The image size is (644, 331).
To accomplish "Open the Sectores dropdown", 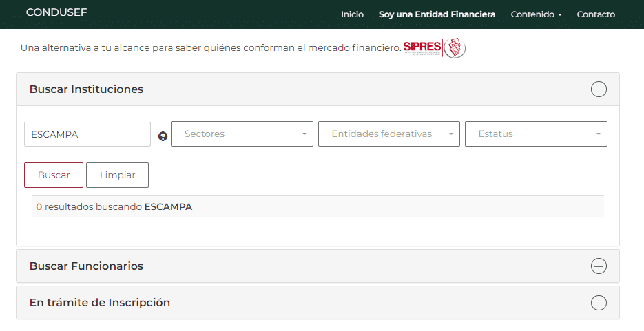I will click(242, 134).
